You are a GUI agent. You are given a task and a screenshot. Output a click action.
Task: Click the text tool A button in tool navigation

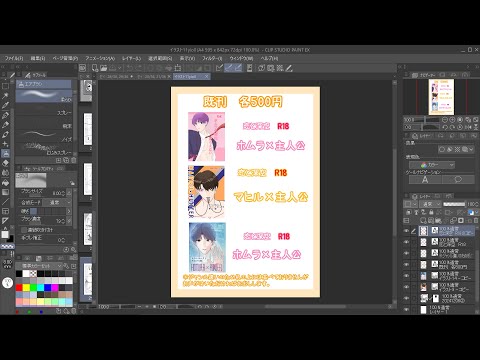(x=425, y=180)
